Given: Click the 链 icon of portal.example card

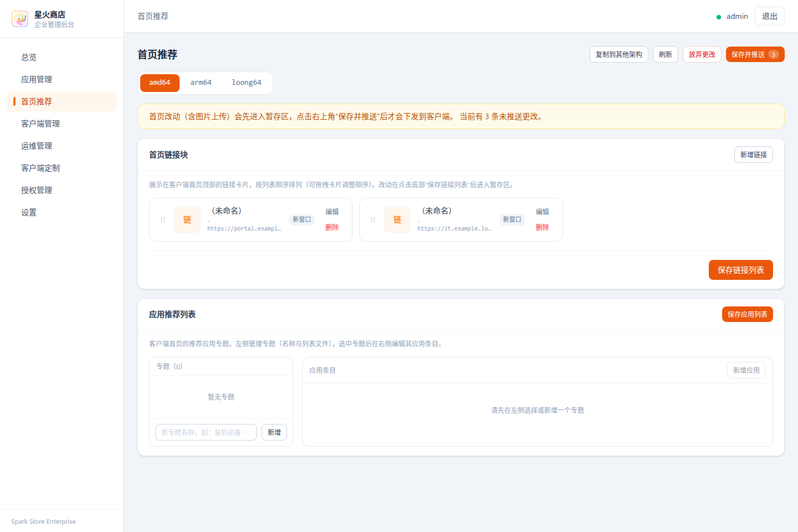Looking at the screenshot, I should click(x=187, y=219).
